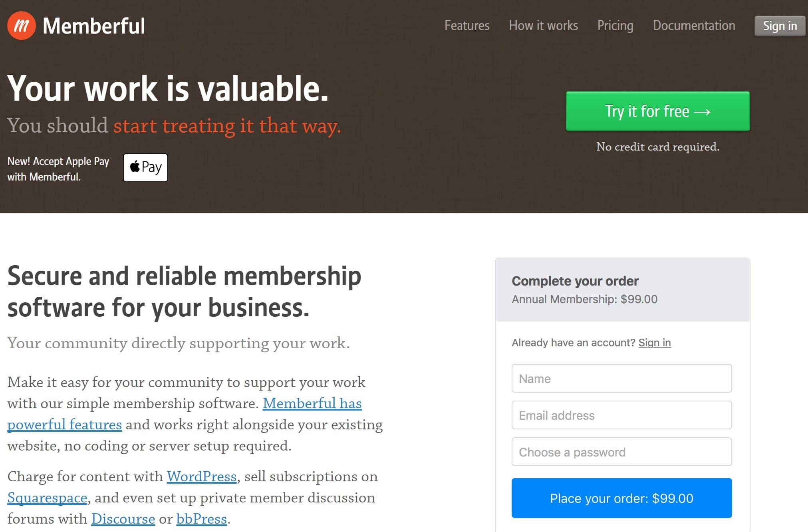Screen dimensions: 808x532
Task: Open Documentation from navigation bar
Action: pos(694,26)
